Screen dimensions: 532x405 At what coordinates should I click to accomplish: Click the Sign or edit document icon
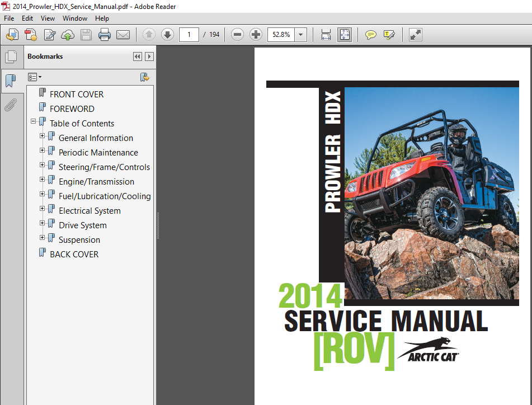tap(50, 35)
